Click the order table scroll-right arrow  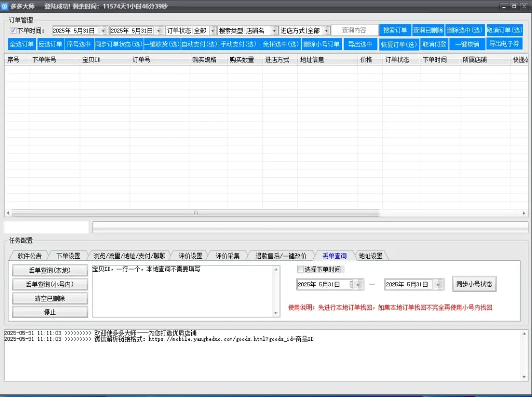coord(524,213)
